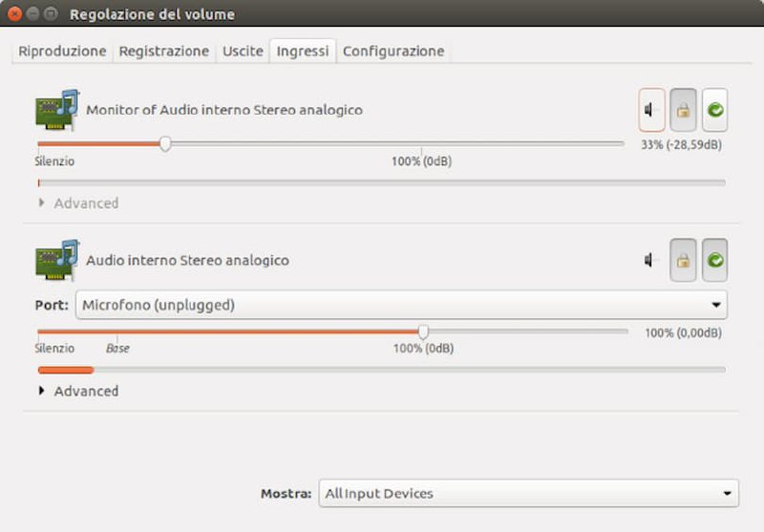
Task: Open the Port Microfono (unplugged) dropdown
Action: coord(401,305)
